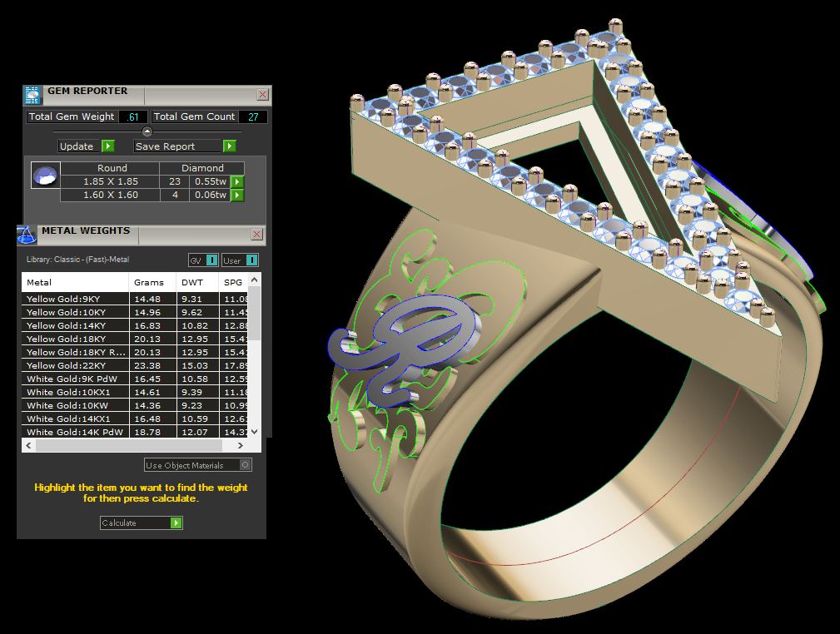Click green arrow for 0.55tw gem row
This screenshot has height=634, width=840.
coord(237,181)
